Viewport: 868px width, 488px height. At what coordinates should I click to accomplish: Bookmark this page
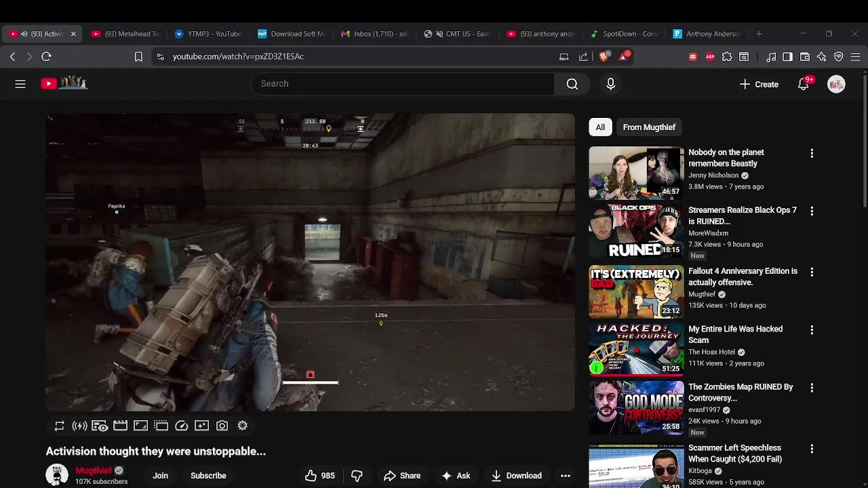pyautogui.click(x=138, y=57)
